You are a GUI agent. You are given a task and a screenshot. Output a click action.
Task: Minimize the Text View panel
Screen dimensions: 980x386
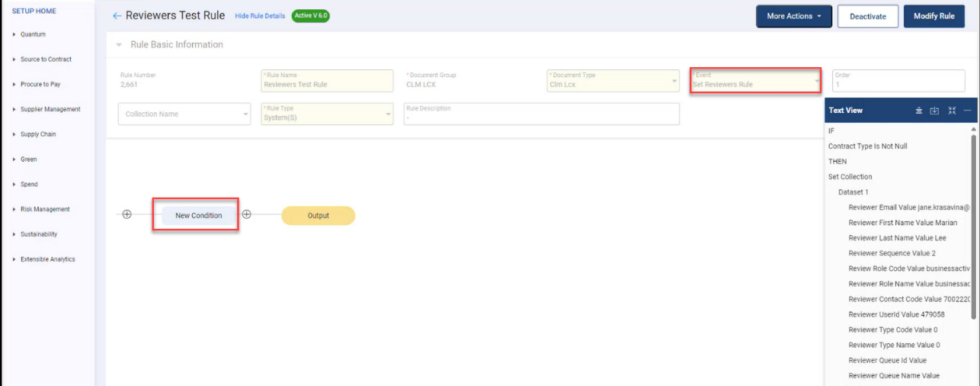pyautogui.click(x=967, y=111)
